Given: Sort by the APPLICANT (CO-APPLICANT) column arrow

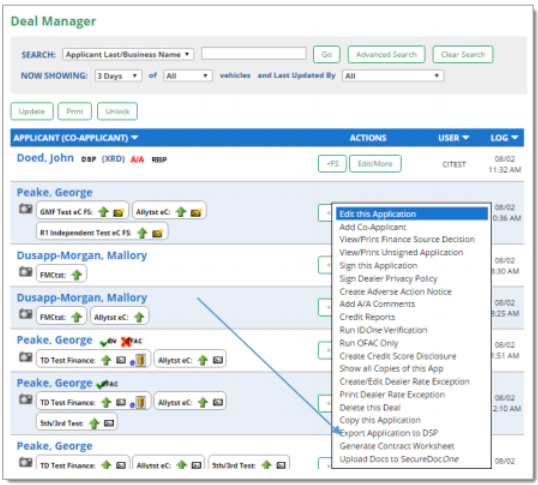Looking at the screenshot, I should (134, 138).
